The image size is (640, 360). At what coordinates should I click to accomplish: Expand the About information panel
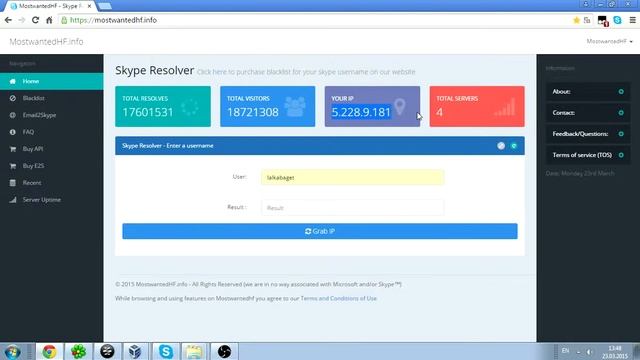coord(588,91)
